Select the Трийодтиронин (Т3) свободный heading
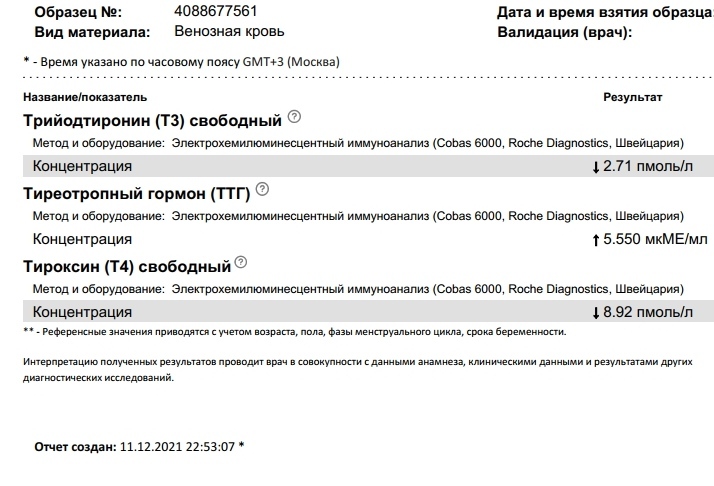The image size is (714, 486). [x=152, y=122]
